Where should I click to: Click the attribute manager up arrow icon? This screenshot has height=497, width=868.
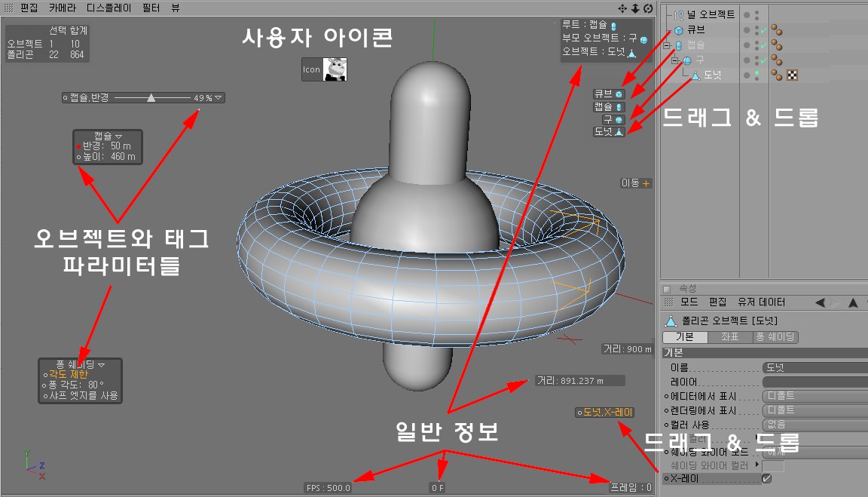(853, 302)
